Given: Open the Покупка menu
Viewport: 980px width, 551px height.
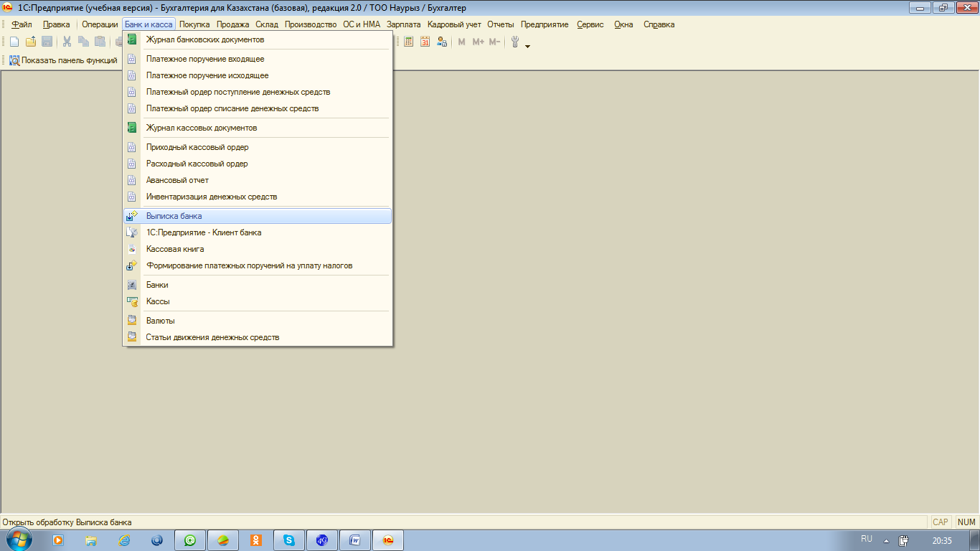Looking at the screenshot, I should [x=194, y=24].
